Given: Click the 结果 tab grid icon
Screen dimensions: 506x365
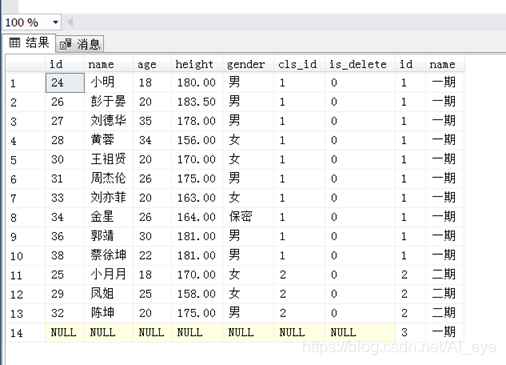Looking at the screenshot, I should [15, 43].
